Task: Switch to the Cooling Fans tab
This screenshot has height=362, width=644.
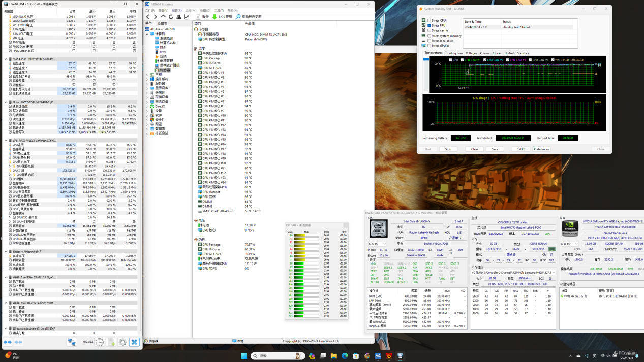Action: [x=454, y=53]
